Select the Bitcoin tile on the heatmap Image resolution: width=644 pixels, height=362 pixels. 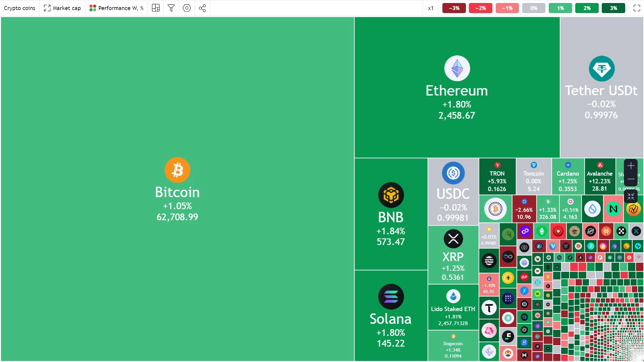click(177, 191)
